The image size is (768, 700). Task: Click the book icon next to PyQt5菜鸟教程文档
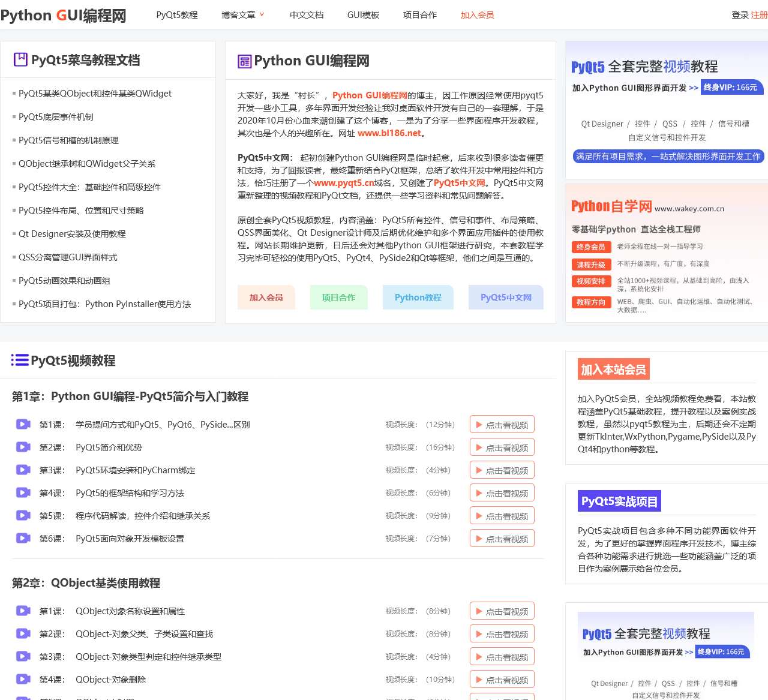pyautogui.click(x=20, y=59)
